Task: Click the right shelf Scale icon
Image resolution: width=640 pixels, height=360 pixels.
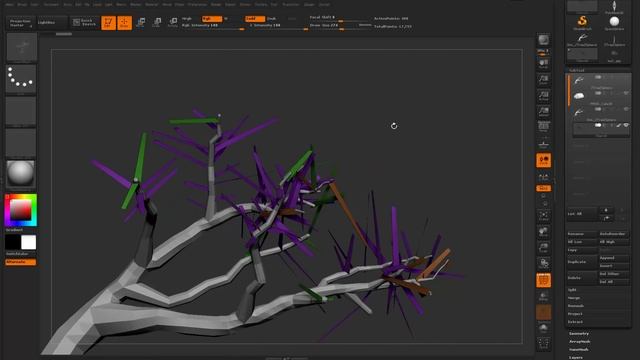Action: (543, 248)
